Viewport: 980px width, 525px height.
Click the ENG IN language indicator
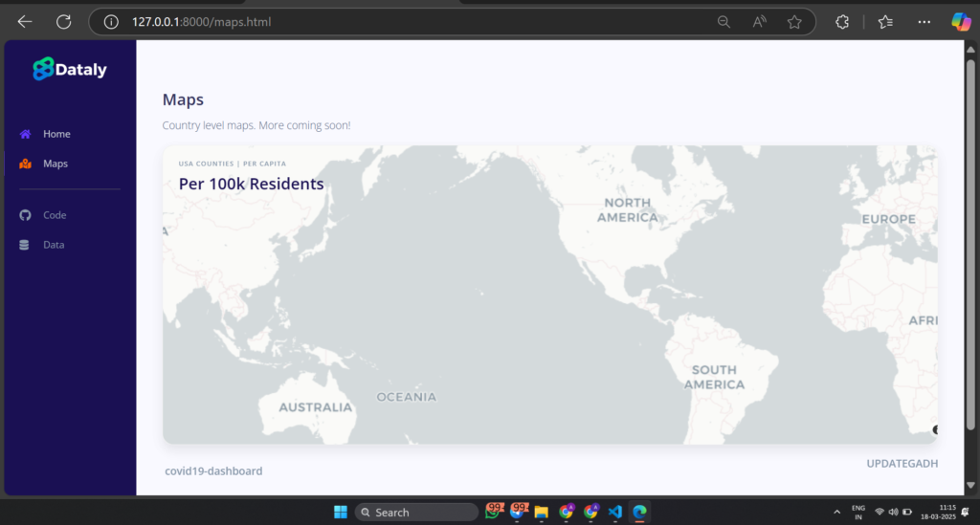tap(858, 512)
